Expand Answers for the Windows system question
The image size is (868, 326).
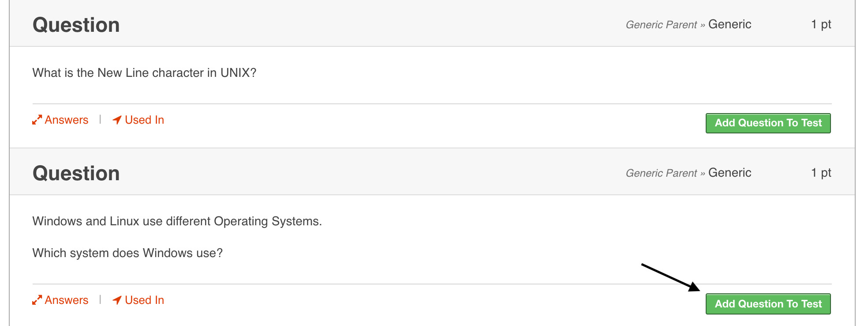click(x=66, y=300)
